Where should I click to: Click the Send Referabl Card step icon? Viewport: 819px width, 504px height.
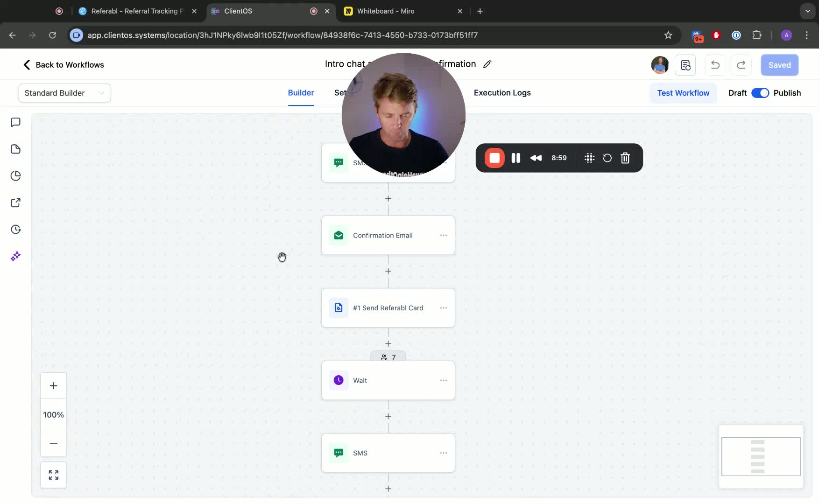click(x=339, y=308)
